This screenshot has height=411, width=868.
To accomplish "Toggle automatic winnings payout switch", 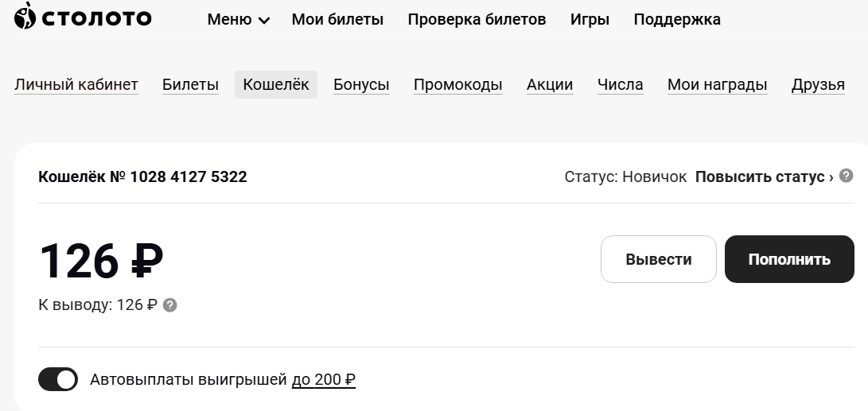I will (58, 379).
